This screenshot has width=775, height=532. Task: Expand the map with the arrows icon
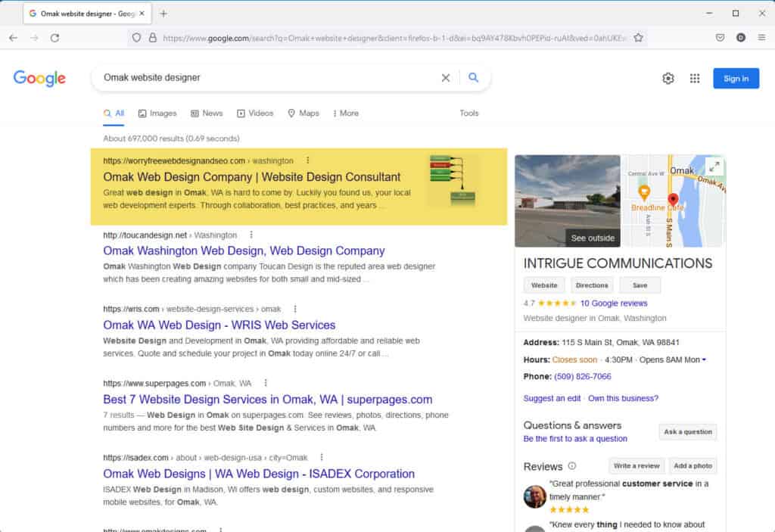click(714, 166)
